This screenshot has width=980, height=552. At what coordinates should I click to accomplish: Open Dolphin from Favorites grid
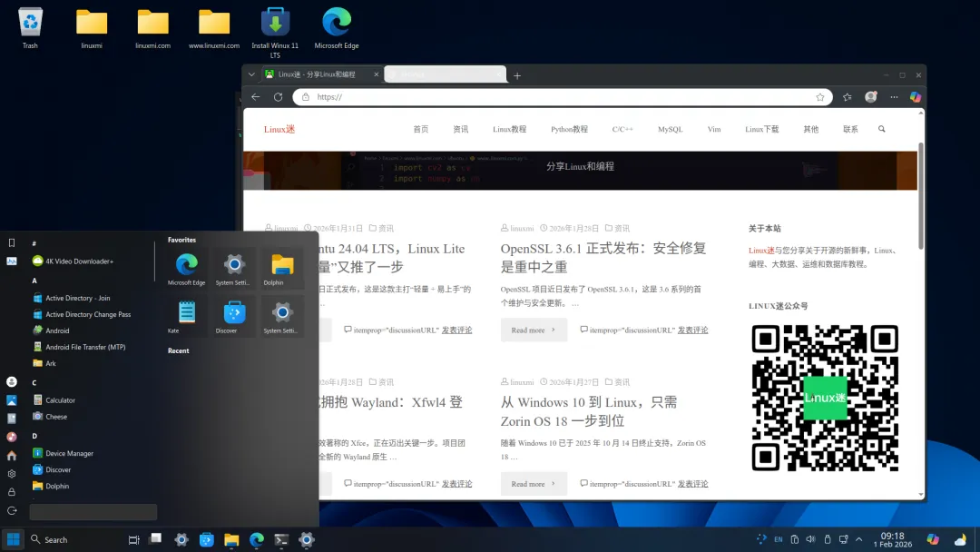click(x=282, y=268)
